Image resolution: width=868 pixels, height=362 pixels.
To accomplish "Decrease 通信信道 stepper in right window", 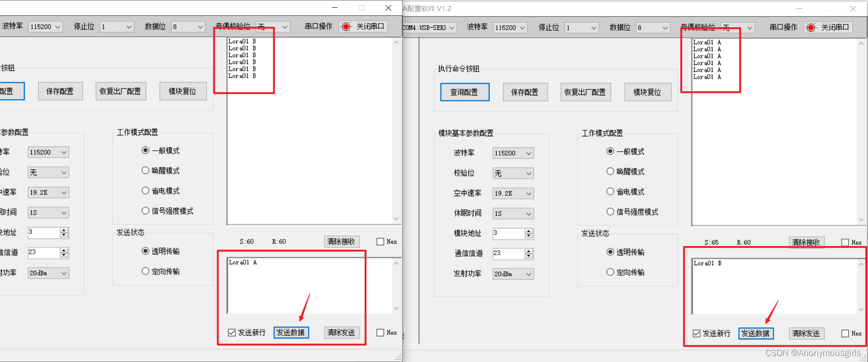I will [x=529, y=257].
